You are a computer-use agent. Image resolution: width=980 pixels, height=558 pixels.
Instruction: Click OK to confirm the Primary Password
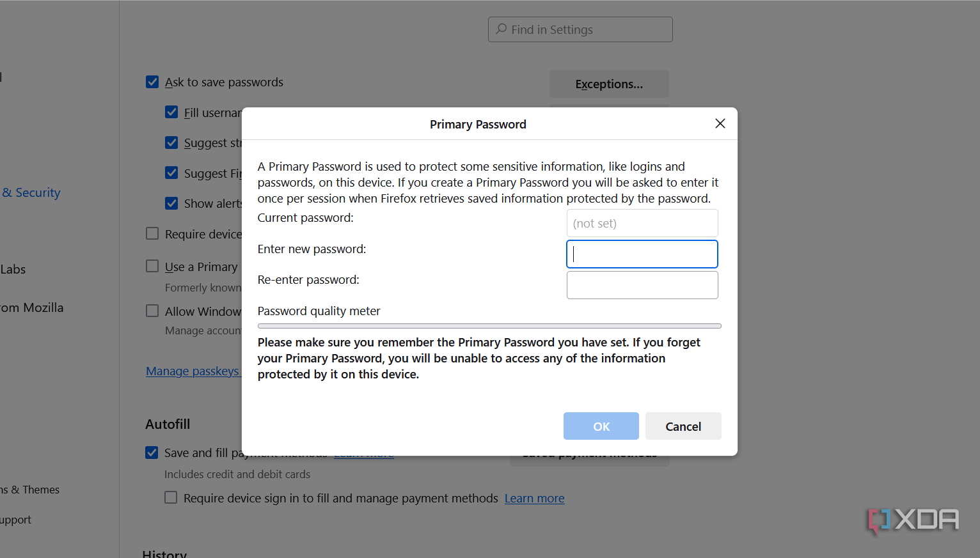(601, 426)
